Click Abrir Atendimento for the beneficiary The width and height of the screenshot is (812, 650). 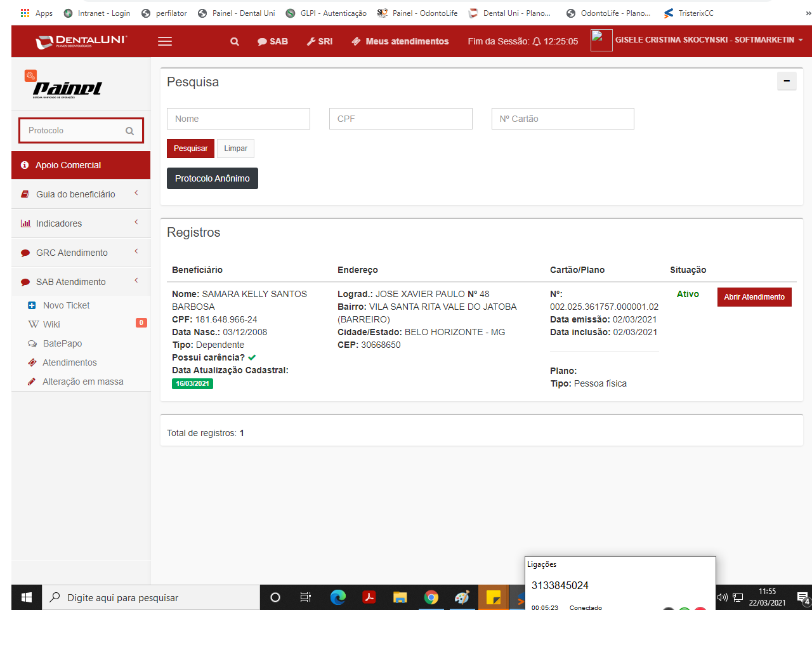click(754, 297)
